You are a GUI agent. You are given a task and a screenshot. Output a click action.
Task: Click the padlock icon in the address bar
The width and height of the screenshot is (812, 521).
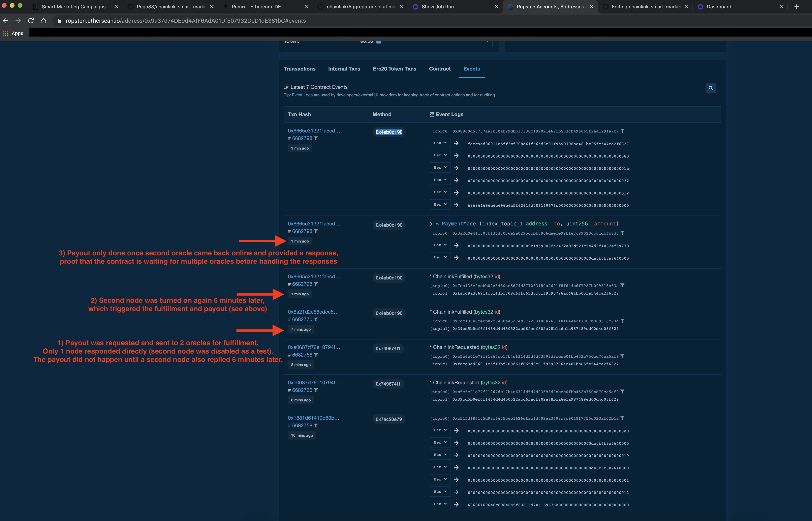(x=59, y=21)
